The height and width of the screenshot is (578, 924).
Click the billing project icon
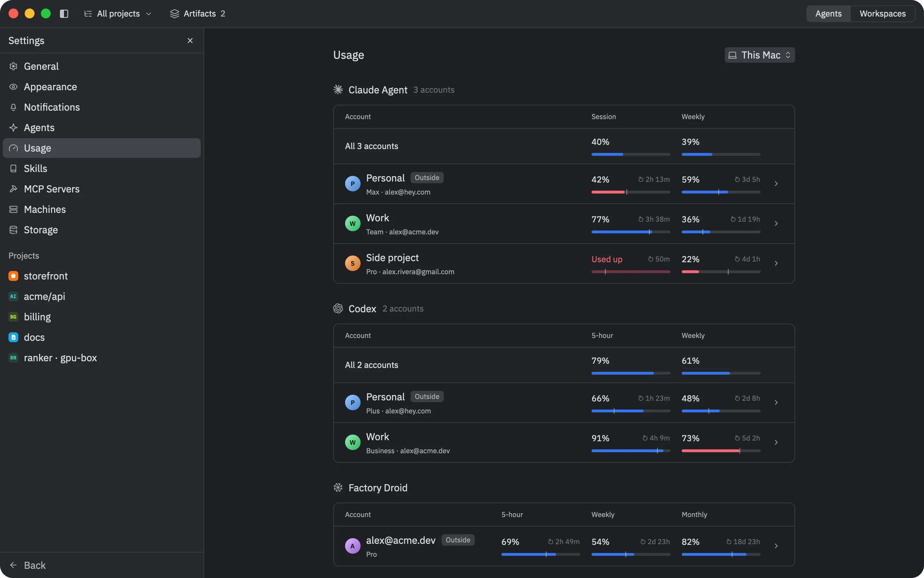(13, 317)
